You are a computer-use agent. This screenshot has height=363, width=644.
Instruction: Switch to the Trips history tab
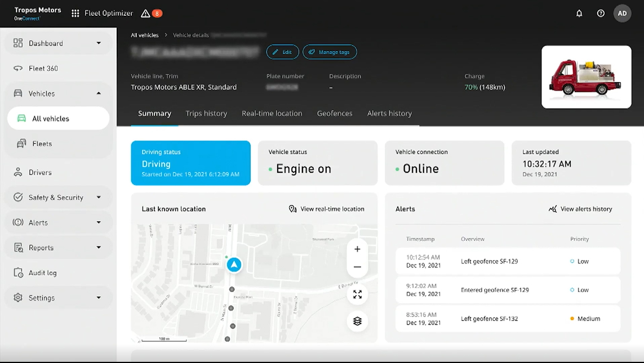(206, 114)
